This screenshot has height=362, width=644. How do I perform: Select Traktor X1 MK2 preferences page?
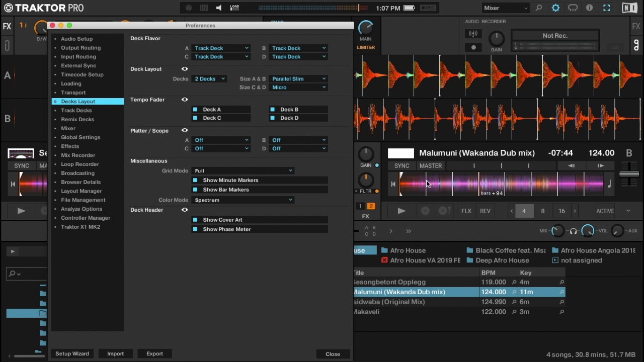pyautogui.click(x=80, y=227)
